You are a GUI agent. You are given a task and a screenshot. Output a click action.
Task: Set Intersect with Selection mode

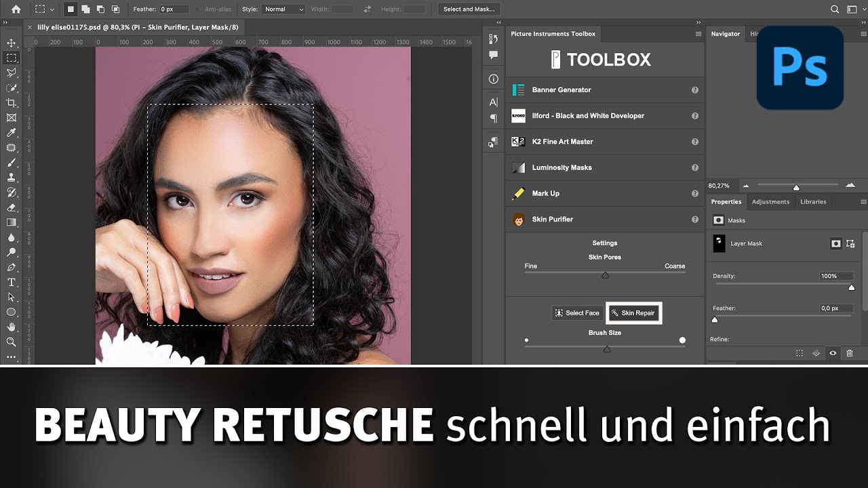click(115, 9)
